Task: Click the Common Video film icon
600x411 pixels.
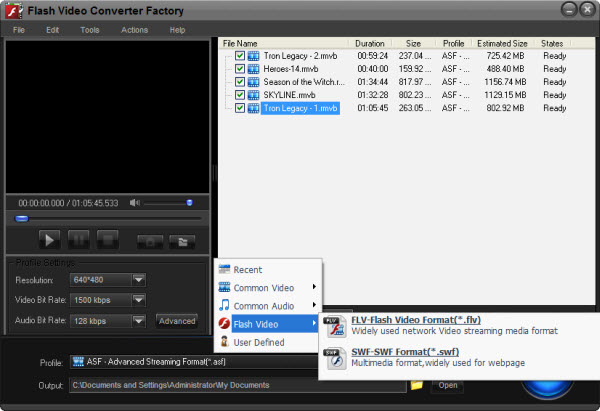Action: point(224,287)
